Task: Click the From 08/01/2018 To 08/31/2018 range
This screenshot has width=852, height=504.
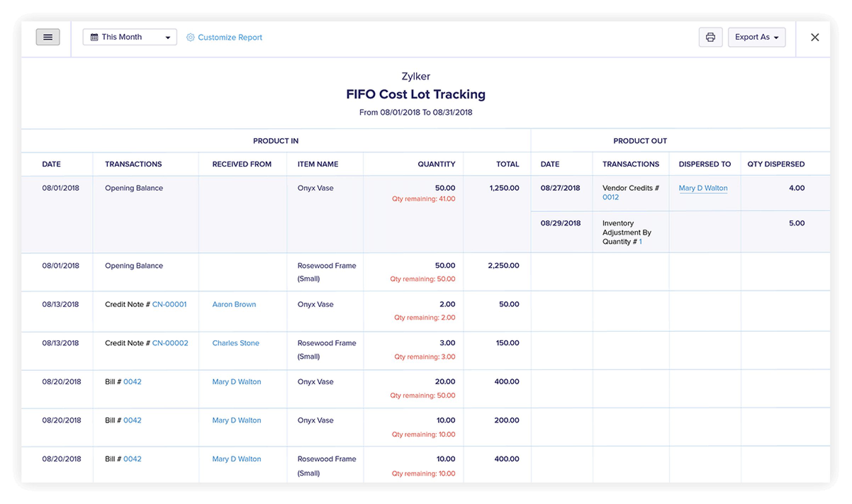Action: [x=416, y=112]
